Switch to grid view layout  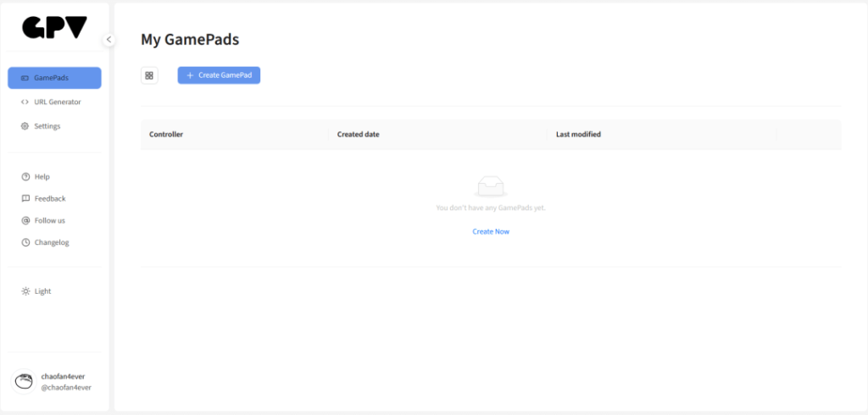click(x=149, y=75)
